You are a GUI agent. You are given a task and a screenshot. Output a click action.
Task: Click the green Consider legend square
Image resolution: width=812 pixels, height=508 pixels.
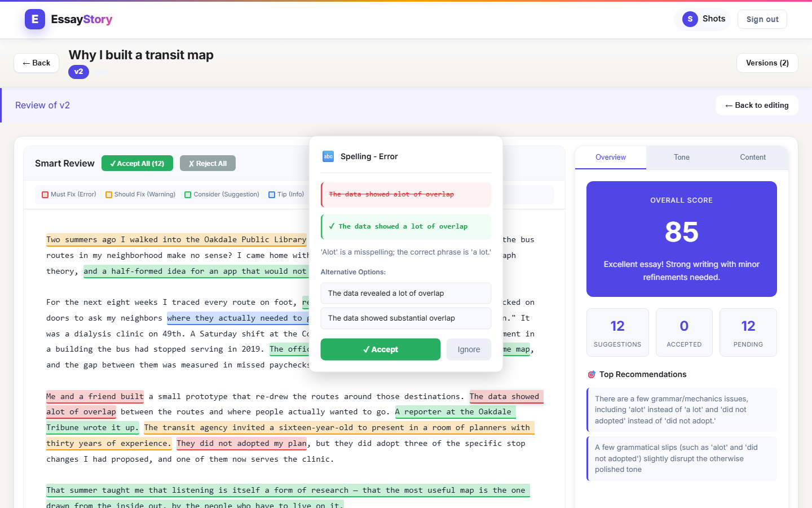[188, 195]
